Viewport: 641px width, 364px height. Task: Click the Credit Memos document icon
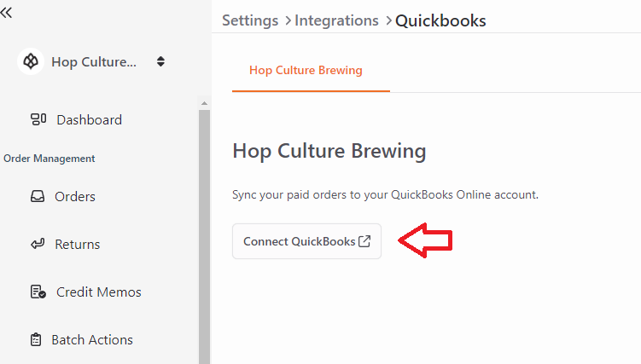tap(38, 292)
